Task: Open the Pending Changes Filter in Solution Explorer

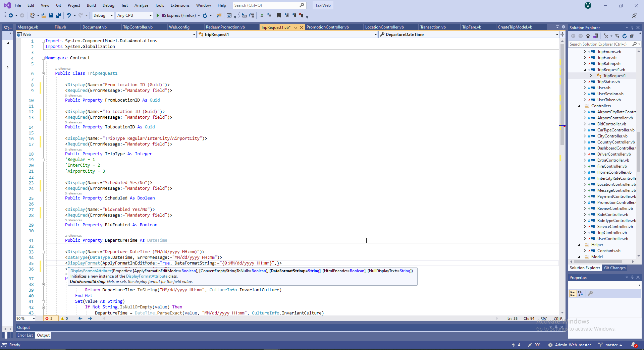Action: point(606,36)
